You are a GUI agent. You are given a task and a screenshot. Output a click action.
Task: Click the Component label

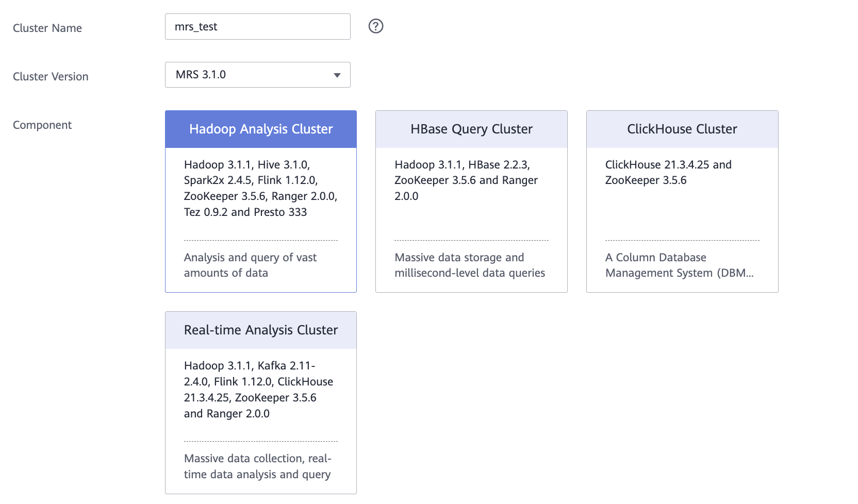42,125
